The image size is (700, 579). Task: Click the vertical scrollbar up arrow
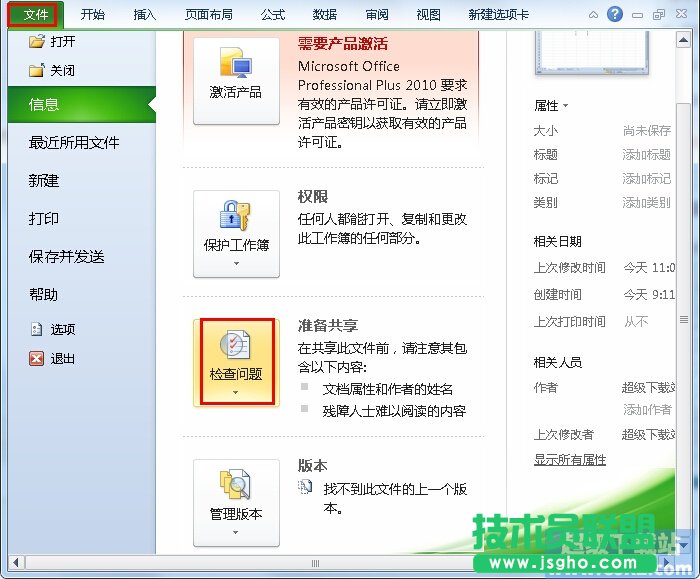pos(683,40)
